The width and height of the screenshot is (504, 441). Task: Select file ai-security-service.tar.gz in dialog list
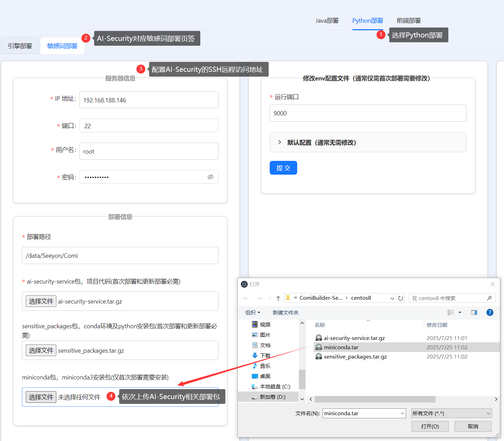click(354, 338)
